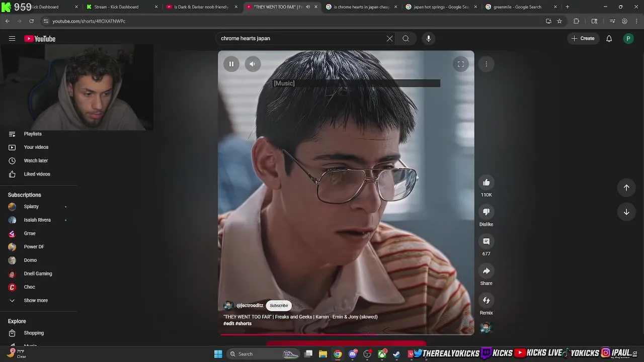Bookmark this page with the star
644x362 pixels.
[559, 21]
